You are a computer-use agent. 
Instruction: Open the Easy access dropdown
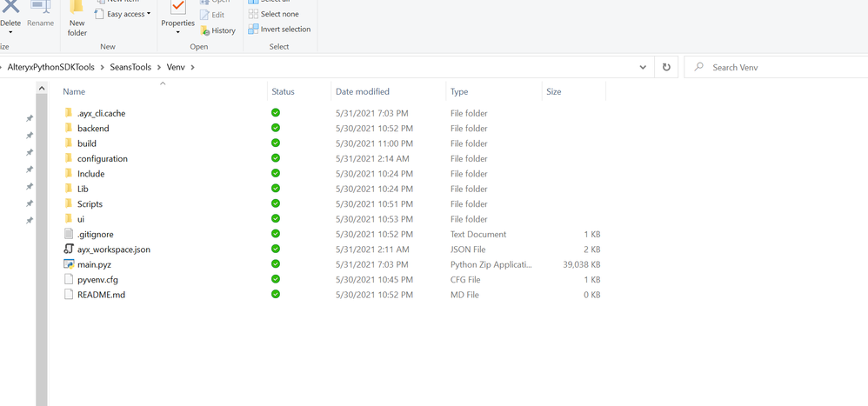[x=123, y=14]
